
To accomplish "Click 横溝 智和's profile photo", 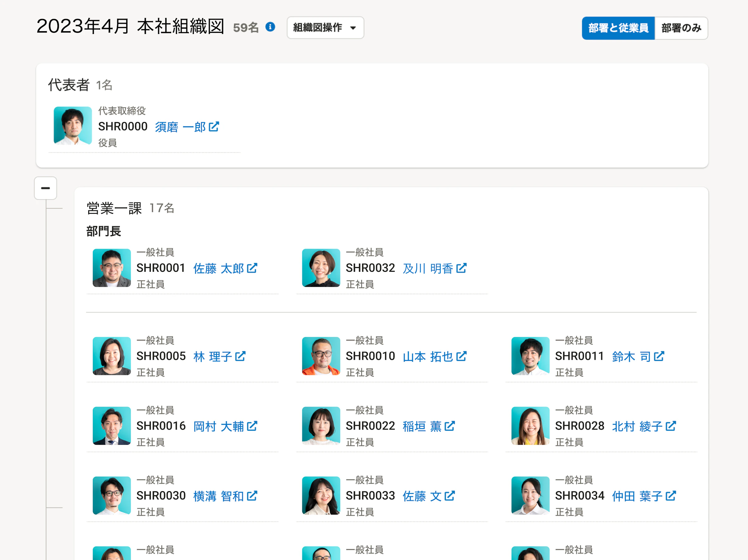I will pos(112,495).
